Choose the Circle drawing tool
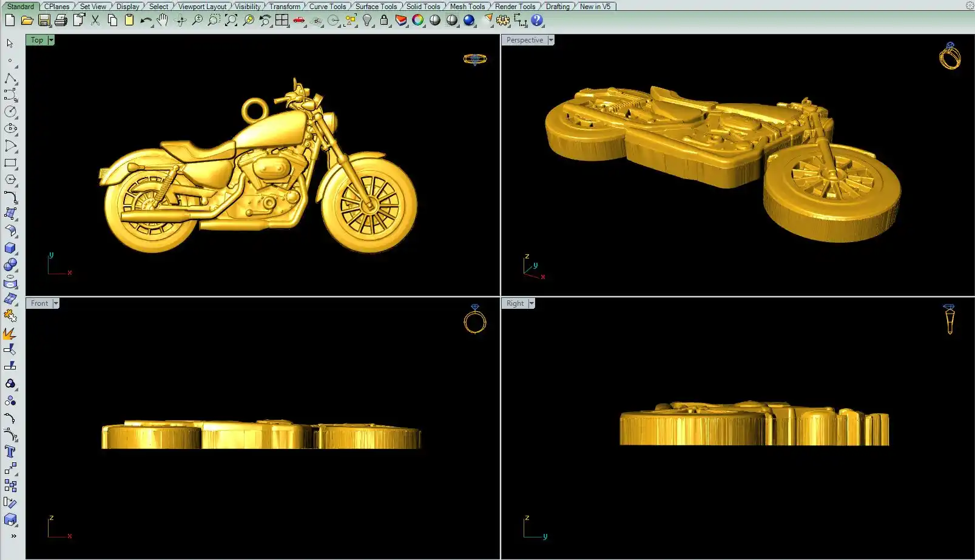The width and height of the screenshot is (975, 560). click(10, 112)
